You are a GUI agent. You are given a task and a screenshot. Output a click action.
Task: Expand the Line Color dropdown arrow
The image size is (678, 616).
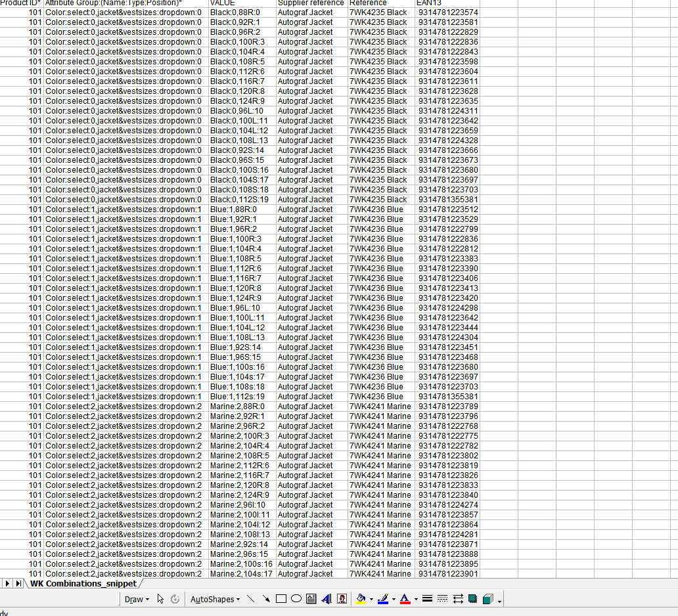tap(394, 600)
